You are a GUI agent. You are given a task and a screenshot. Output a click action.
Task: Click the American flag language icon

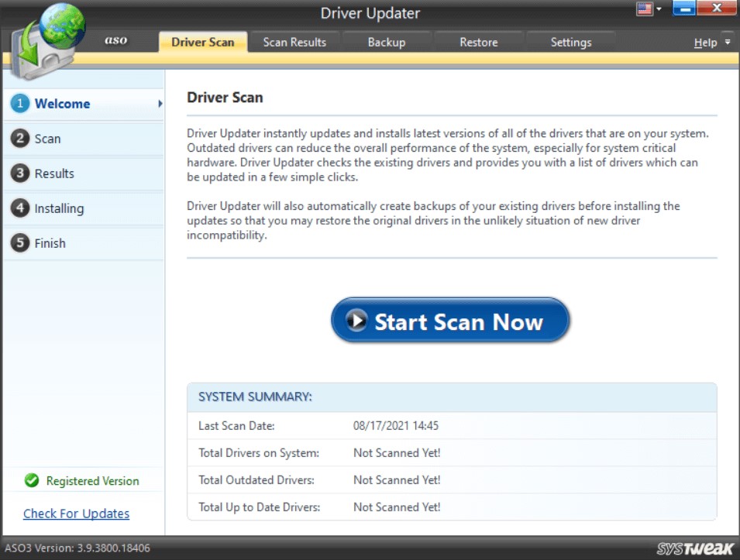643,9
